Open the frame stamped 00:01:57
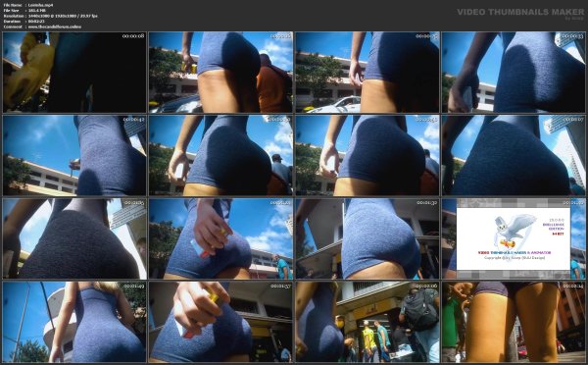 click(220, 322)
